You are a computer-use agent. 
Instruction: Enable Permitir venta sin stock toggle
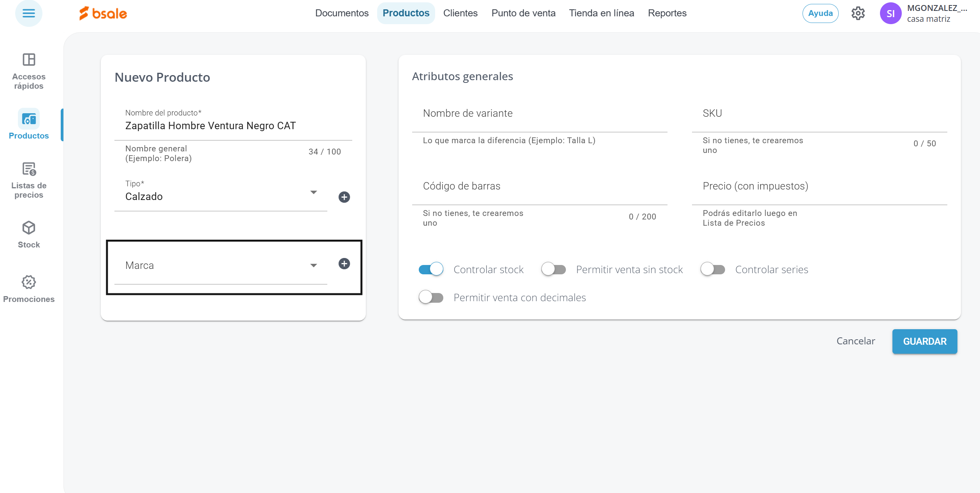553,269
